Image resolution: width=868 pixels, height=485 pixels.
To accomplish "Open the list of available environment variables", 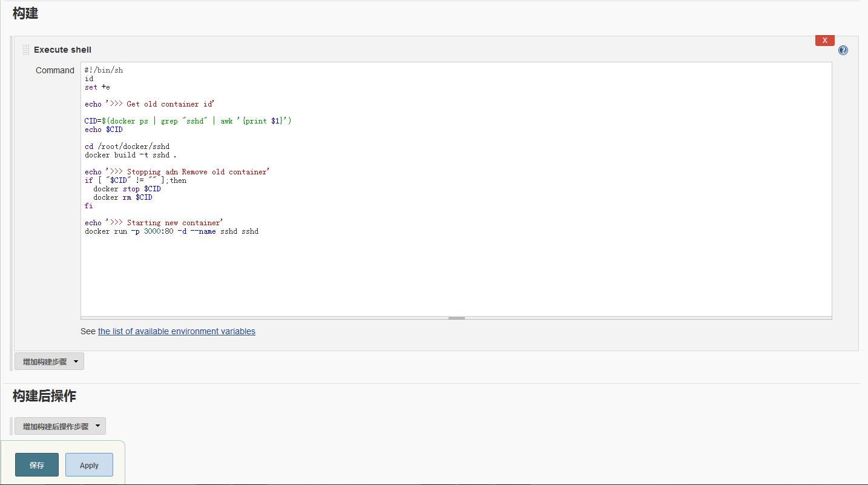I will [x=177, y=331].
